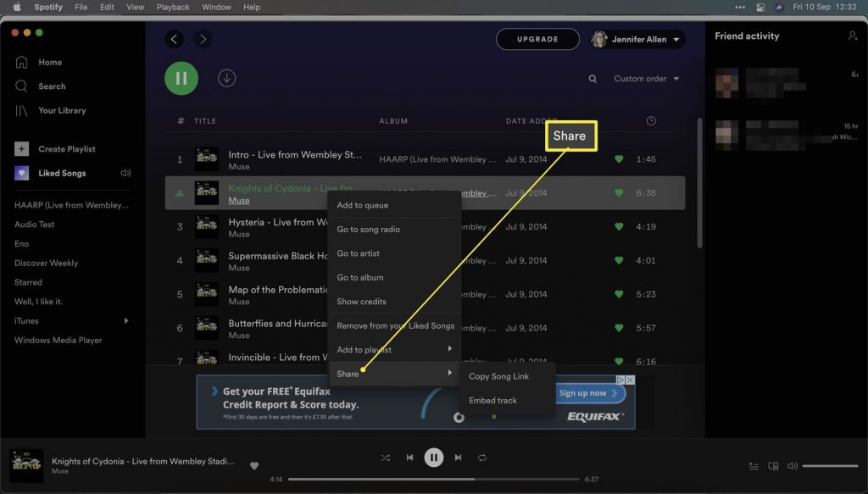
Task: Adjust the volume slider
Action: coord(830,466)
